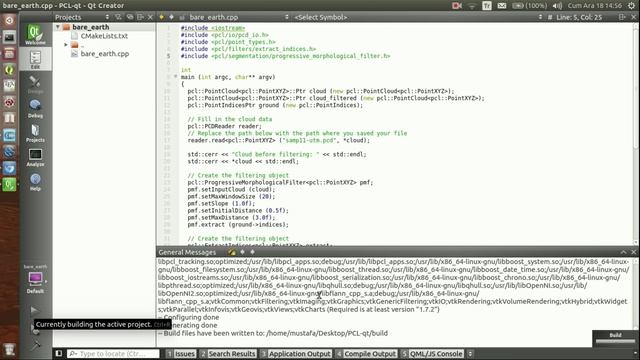The width and height of the screenshot is (640, 360).
Task: Click the Line: 5, Col: 25 indicator
Action: [x=579, y=17]
